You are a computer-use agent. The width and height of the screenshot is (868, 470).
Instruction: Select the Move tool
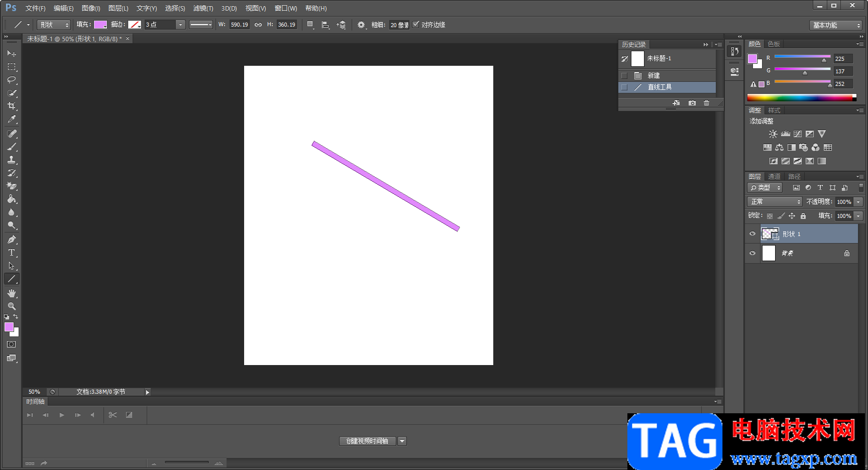point(12,53)
